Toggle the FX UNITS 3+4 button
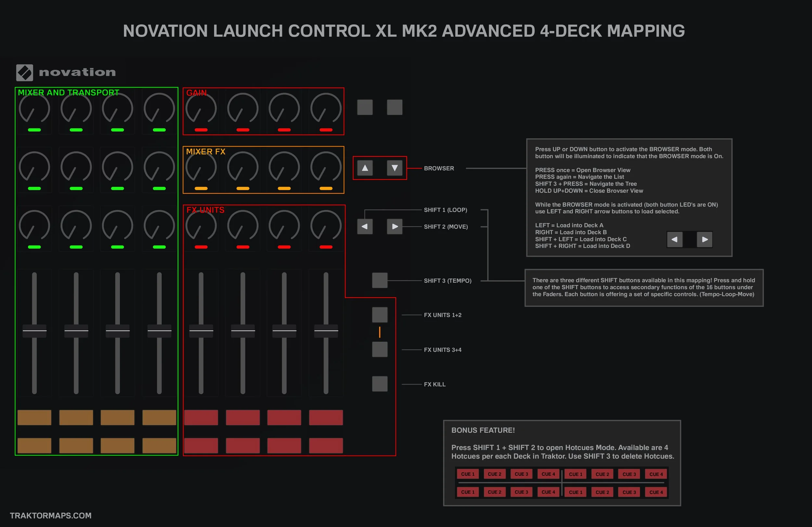 379,350
